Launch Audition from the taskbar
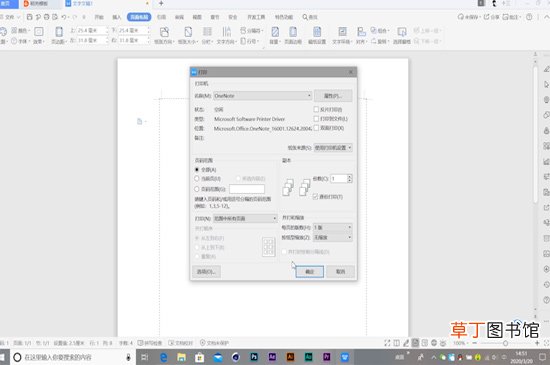This screenshot has width=550, height=365. (x=309, y=357)
